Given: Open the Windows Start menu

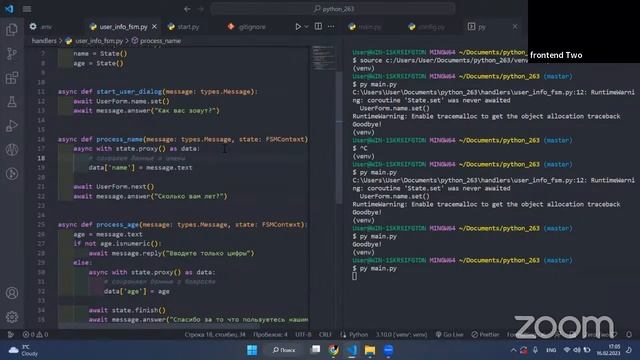Looking at the screenshot, I should 252,350.
